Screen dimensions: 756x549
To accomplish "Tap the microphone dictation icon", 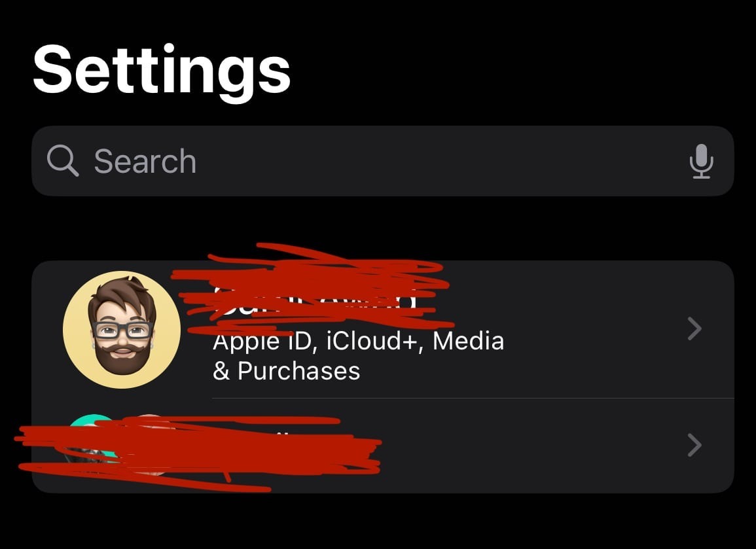I will (701, 161).
